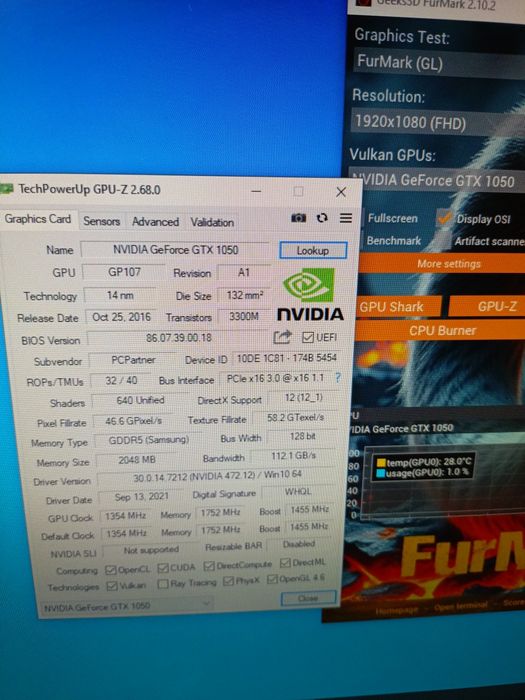Click the NVIDIA logo in GPU-Z

(310, 294)
